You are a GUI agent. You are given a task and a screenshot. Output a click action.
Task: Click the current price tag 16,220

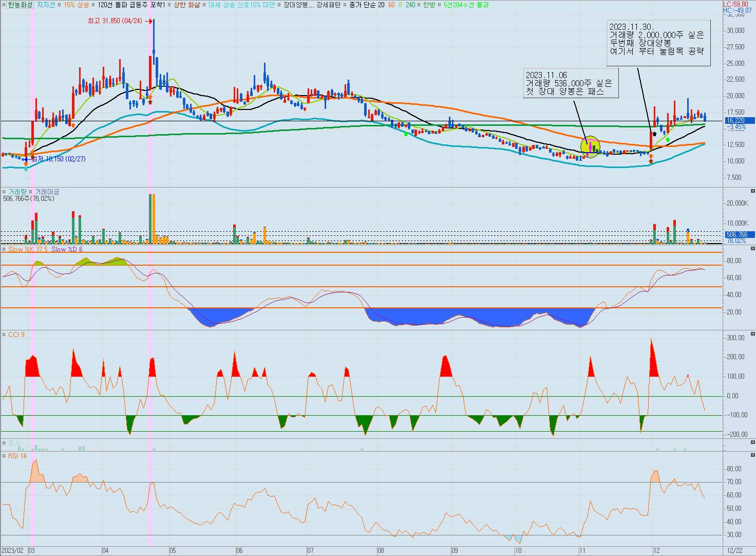tap(740, 120)
